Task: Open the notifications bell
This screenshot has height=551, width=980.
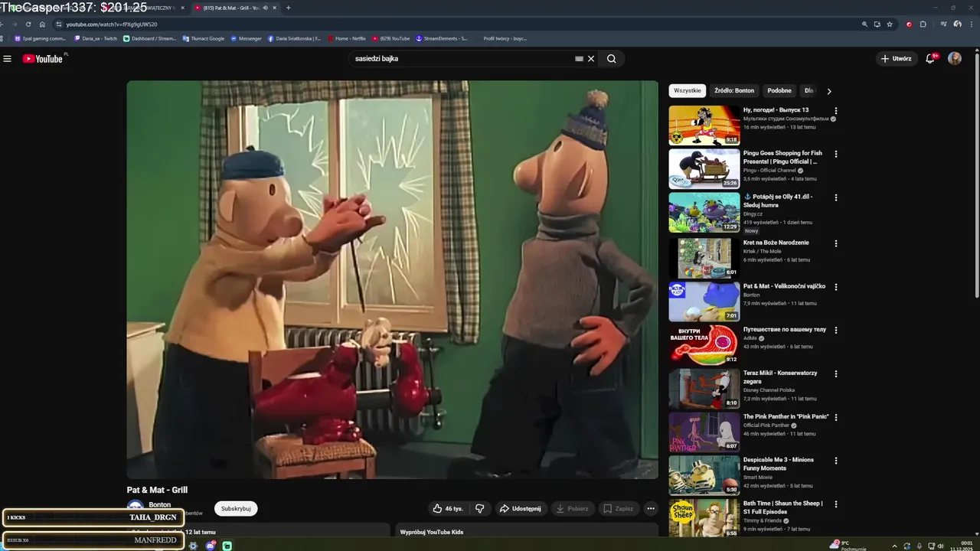Action: click(x=930, y=58)
